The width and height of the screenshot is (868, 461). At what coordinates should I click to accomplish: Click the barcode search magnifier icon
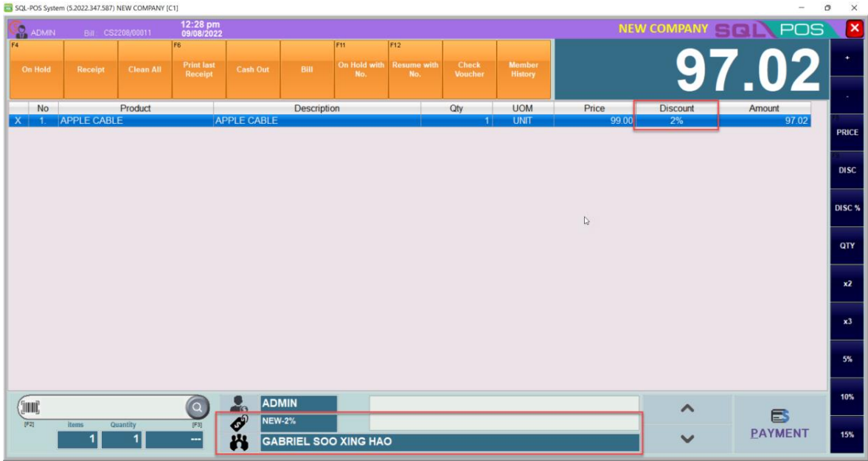pos(197,407)
